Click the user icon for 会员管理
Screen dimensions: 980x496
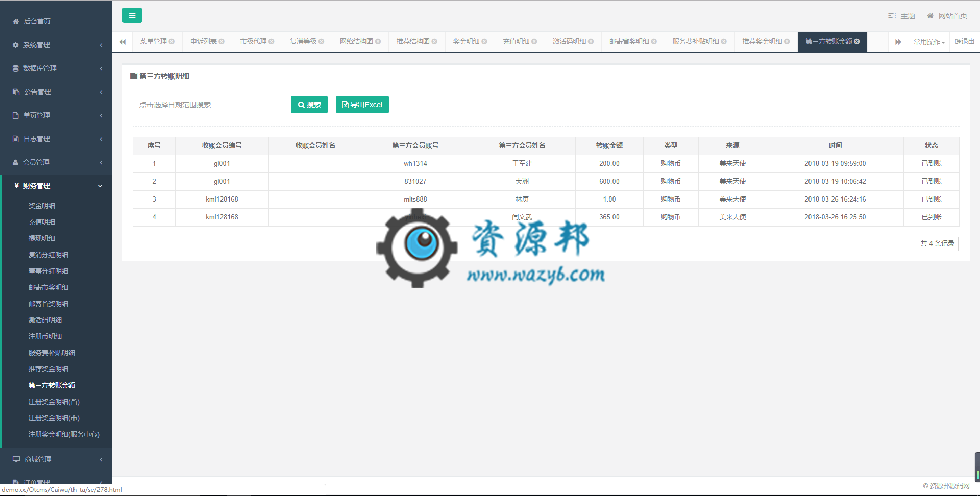click(16, 162)
